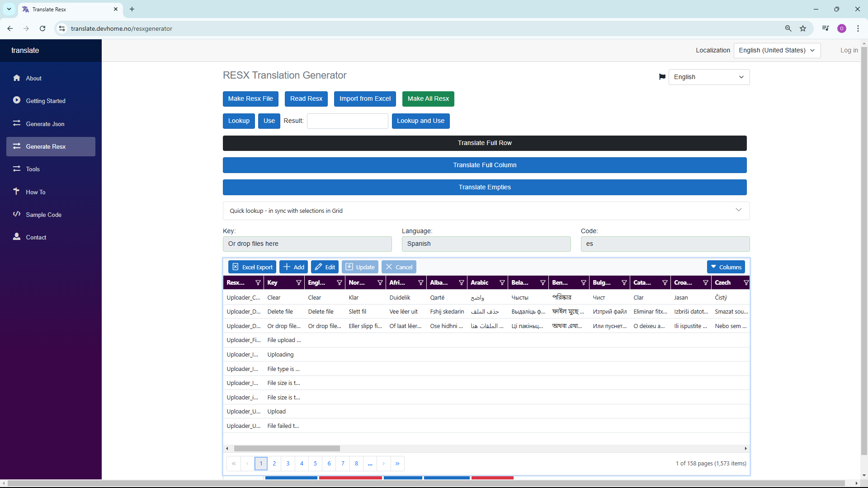Open filter icon for Czech column

746,283
